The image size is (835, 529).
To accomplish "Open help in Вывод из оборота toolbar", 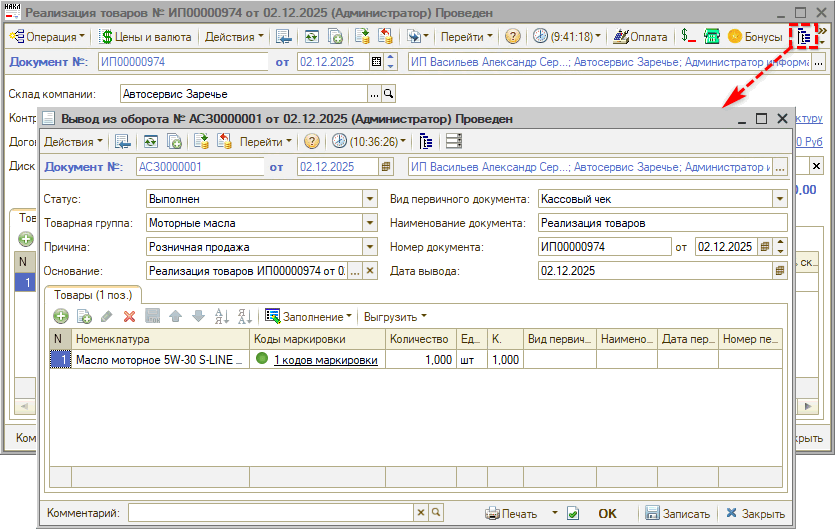I will tap(311, 141).
